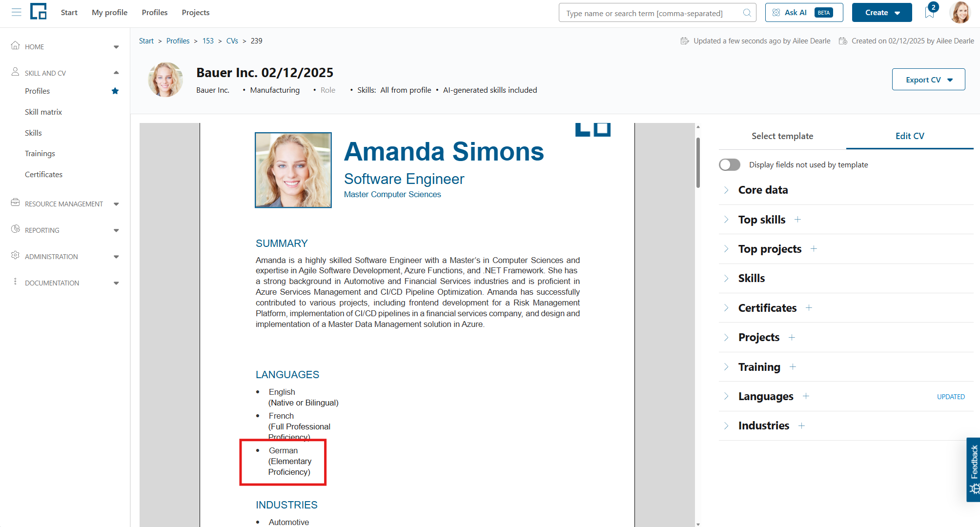This screenshot has width=980, height=527.
Task: Open Trainings in sidebar
Action: [40, 154]
